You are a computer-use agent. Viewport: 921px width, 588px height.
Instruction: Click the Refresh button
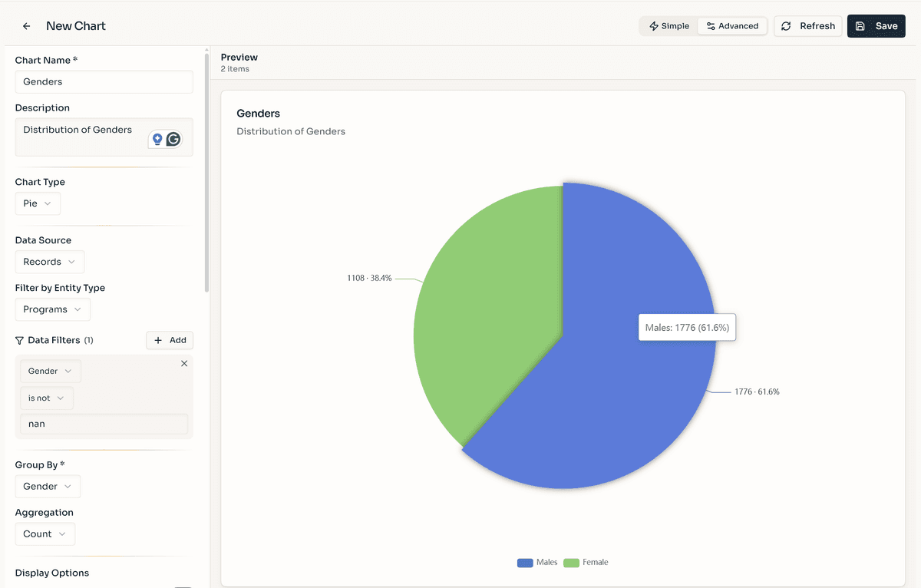[x=808, y=26]
